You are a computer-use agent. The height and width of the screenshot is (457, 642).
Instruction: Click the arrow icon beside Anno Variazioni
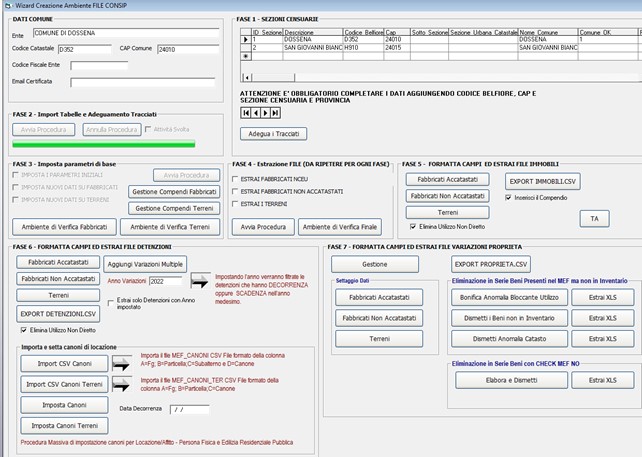[200, 281]
